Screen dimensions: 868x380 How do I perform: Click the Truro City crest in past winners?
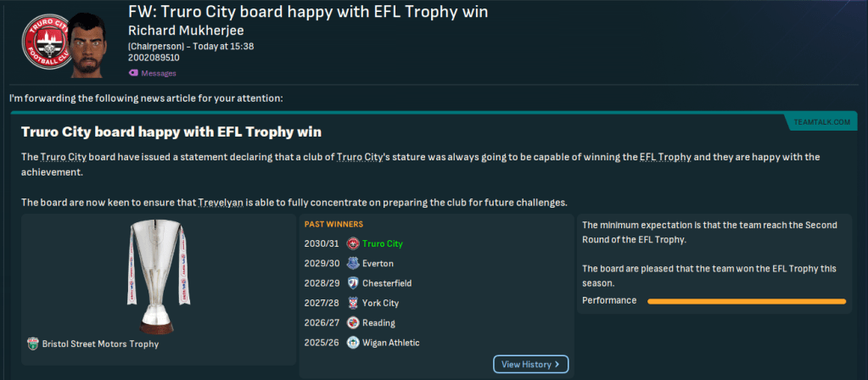[x=353, y=243]
